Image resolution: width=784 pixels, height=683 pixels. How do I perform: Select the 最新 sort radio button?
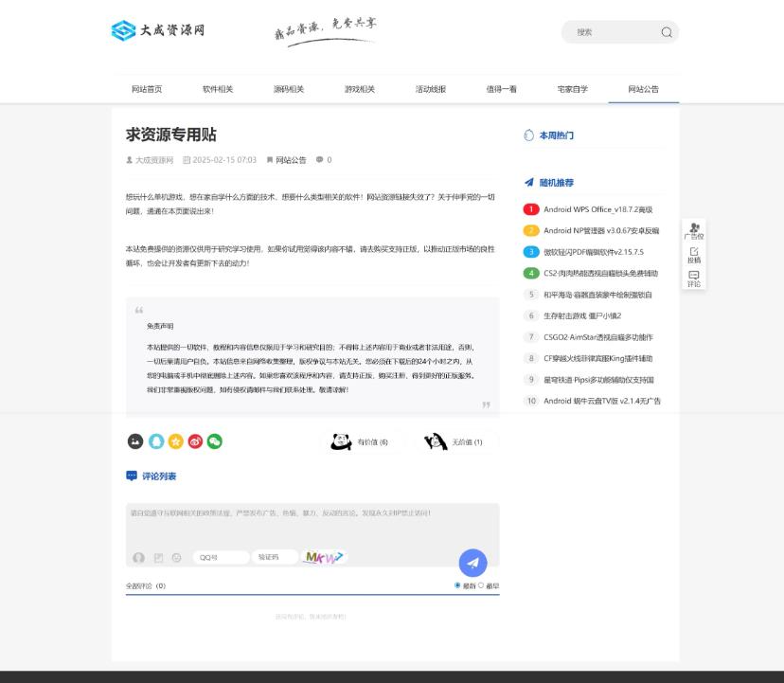click(x=457, y=584)
